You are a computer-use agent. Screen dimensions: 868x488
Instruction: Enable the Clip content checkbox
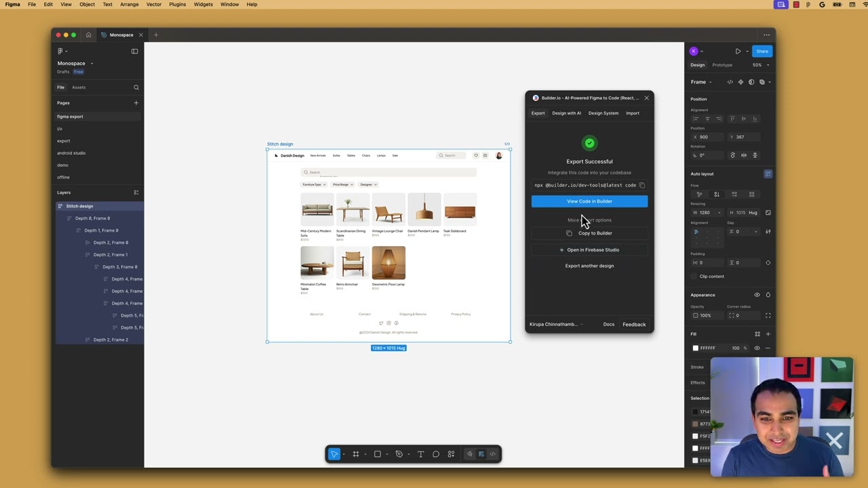(694, 277)
